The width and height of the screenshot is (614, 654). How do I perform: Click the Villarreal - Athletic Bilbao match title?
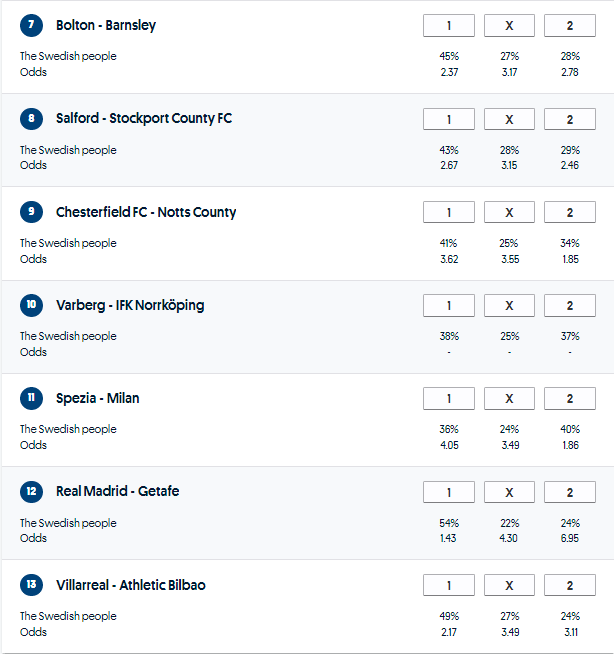point(131,585)
